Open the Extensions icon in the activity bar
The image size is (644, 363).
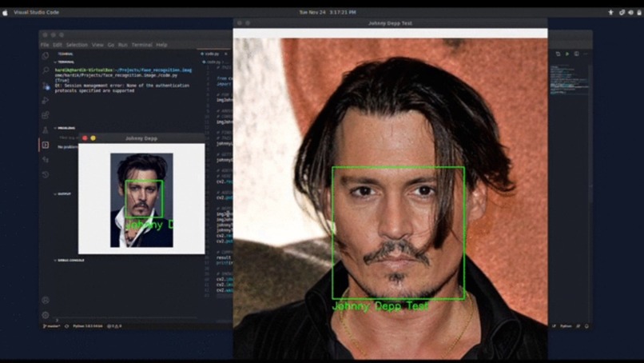click(x=46, y=115)
